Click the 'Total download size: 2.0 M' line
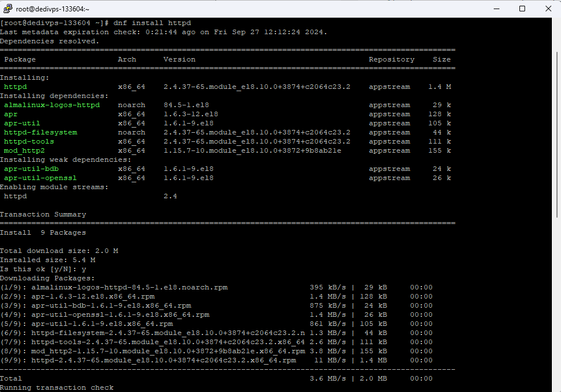 [59, 251]
